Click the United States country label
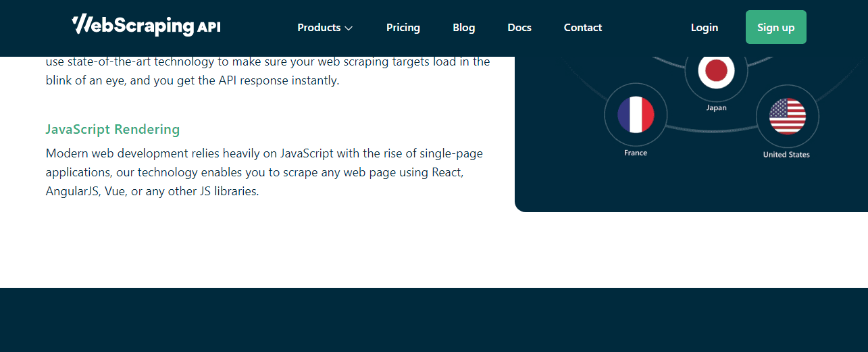 coord(786,155)
